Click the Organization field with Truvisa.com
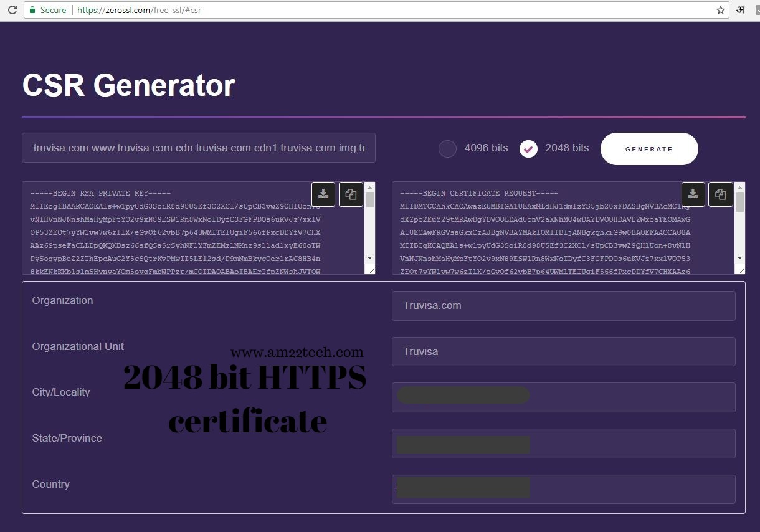The image size is (760, 532). [564, 305]
